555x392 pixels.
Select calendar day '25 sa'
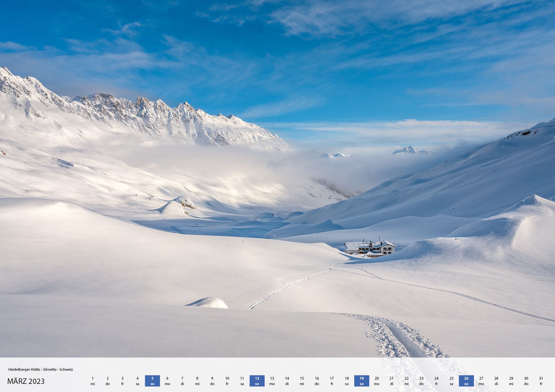click(452, 381)
